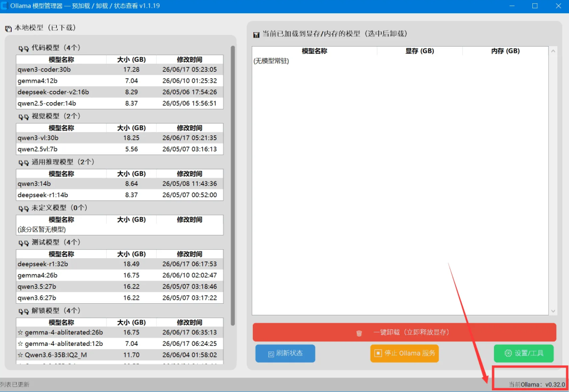
Task: Sort unlocked models by 模型名称 header
Action: click(x=61, y=323)
